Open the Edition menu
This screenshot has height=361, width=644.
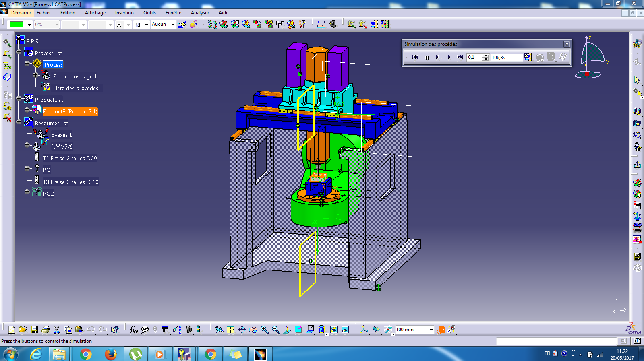68,13
